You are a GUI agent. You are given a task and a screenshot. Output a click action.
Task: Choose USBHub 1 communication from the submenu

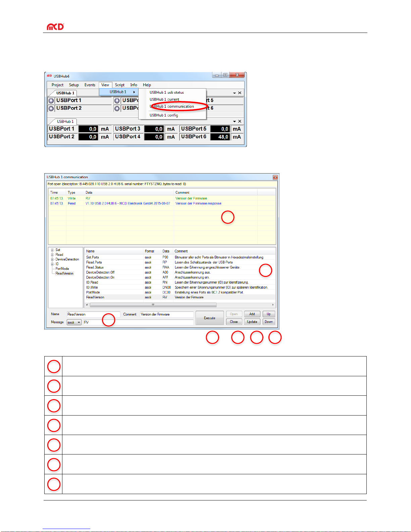[x=172, y=106]
